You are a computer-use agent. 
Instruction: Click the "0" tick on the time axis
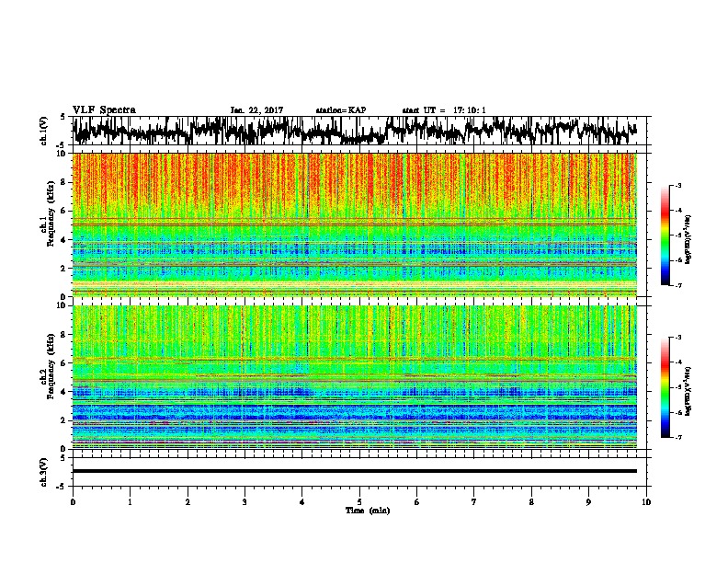pyautogui.click(x=73, y=502)
